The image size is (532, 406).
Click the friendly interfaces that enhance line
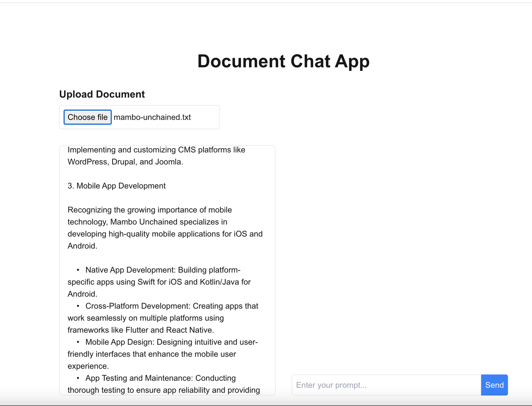152,354
